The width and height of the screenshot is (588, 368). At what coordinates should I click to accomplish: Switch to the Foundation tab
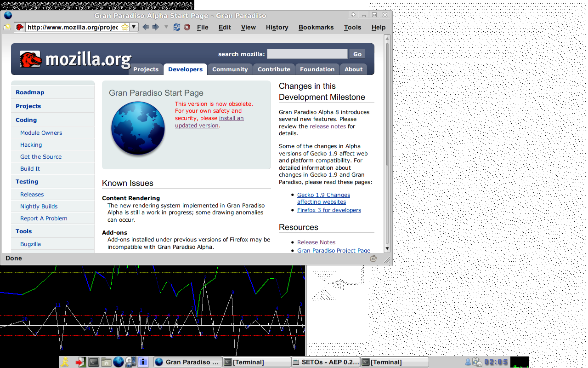coord(317,69)
